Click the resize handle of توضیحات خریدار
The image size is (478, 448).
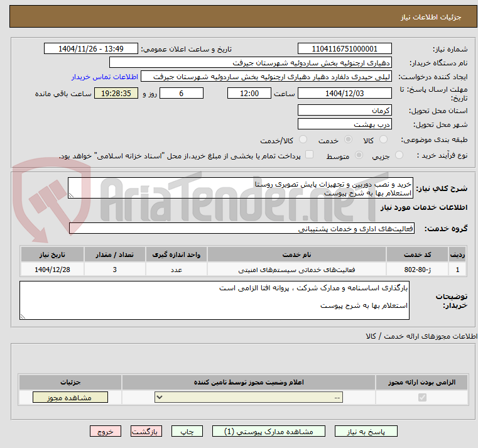[x=23, y=317]
